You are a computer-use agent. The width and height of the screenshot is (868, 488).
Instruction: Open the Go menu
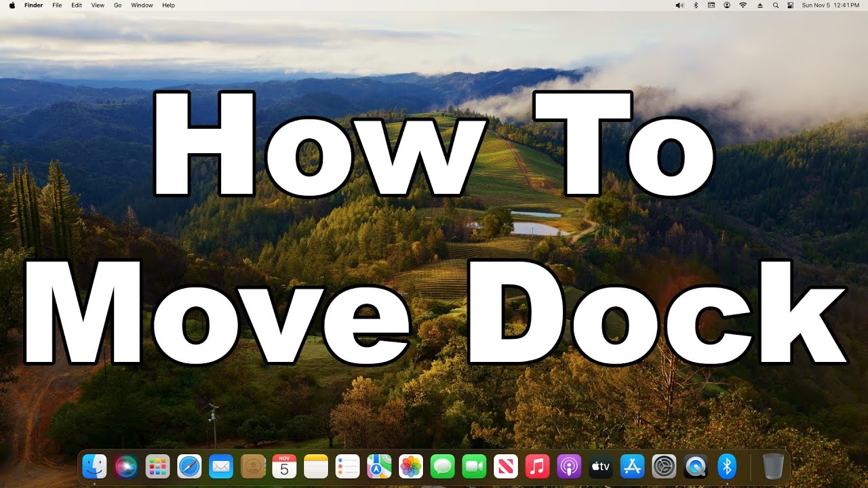pos(118,5)
